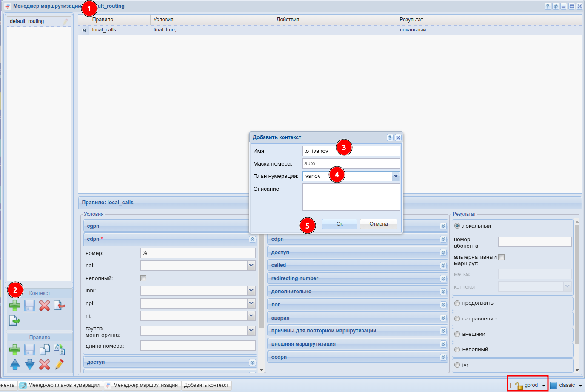Switch to the Менеджер планов нумерации taskbar tab

pyautogui.click(x=60, y=385)
